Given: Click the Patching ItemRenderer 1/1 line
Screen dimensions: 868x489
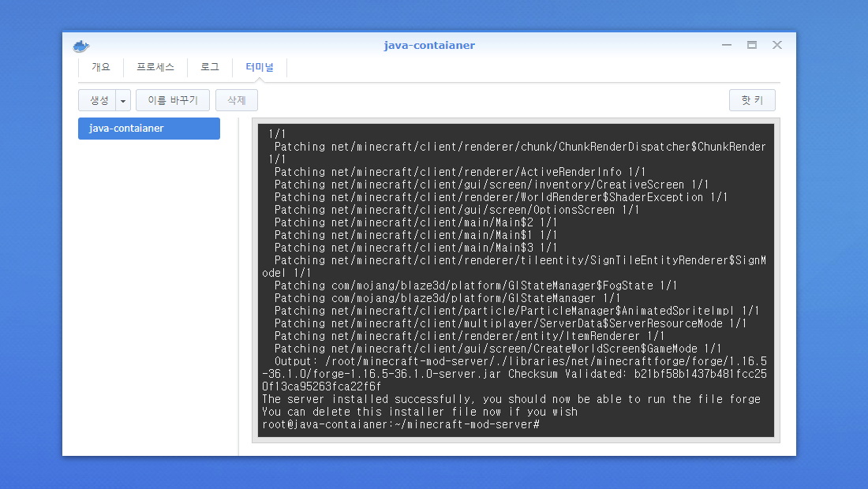Looking at the screenshot, I should pos(470,336).
